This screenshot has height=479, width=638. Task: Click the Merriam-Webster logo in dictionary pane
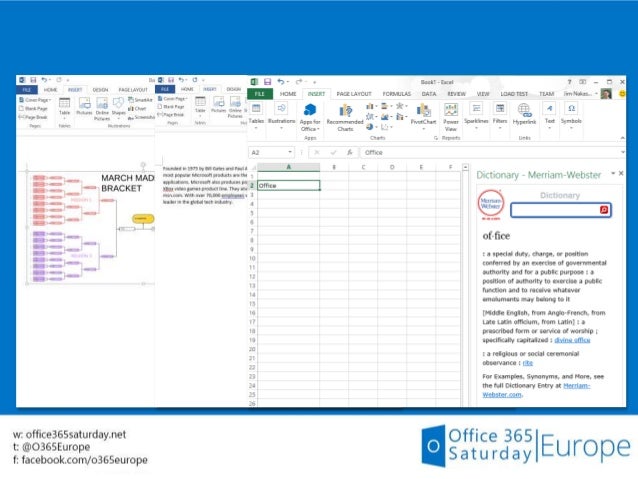[x=491, y=203]
